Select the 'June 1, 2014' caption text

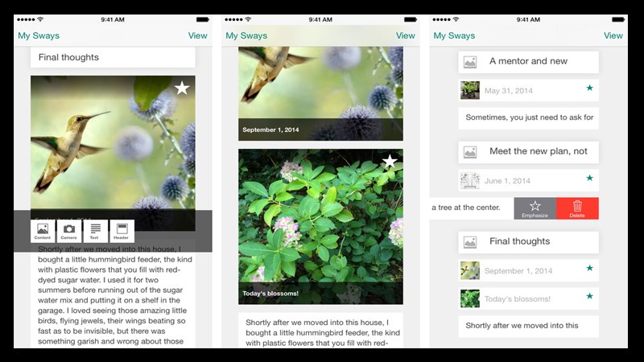point(507,181)
